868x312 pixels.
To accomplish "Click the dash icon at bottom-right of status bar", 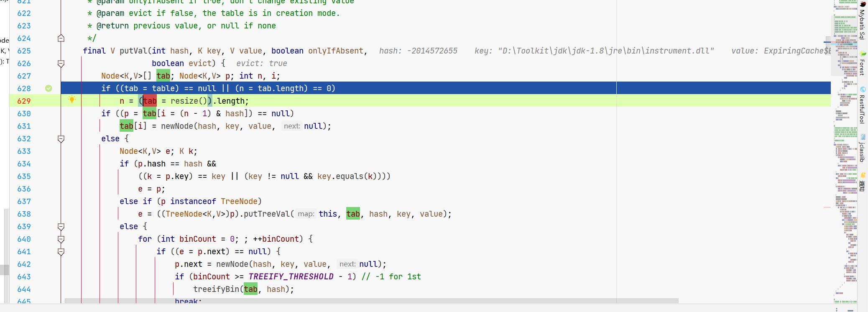I will point(850,310).
